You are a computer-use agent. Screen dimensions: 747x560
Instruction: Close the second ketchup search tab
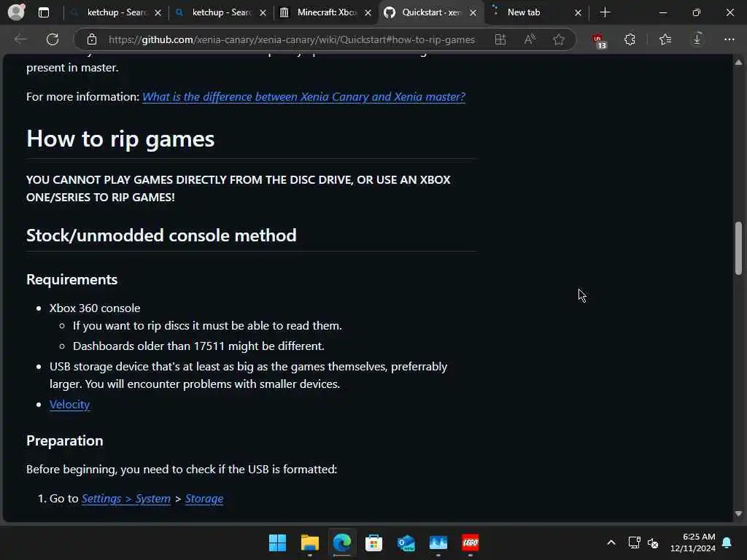[263, 13]
